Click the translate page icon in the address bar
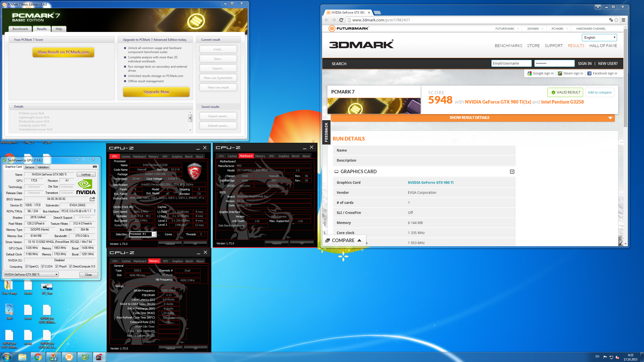The width and height of the screenshot is (644, 362). pyautogui.click(x=611, y=20)
